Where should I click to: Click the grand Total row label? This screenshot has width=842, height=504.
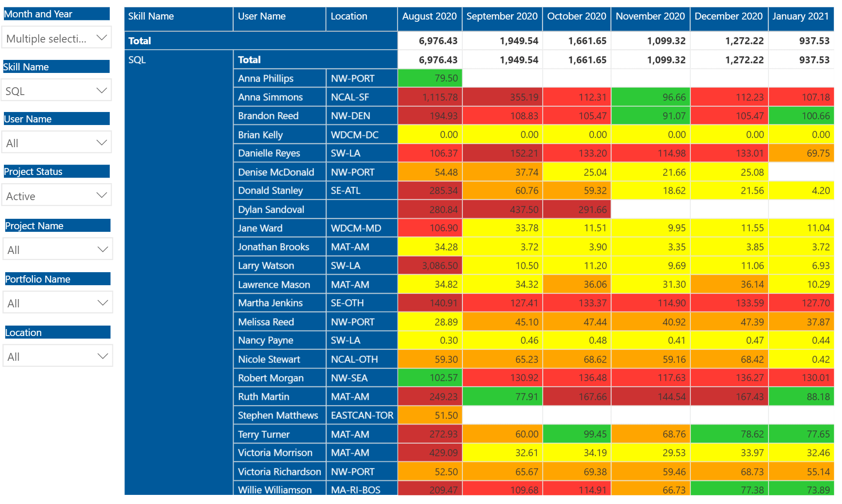[x=139, y=41]
